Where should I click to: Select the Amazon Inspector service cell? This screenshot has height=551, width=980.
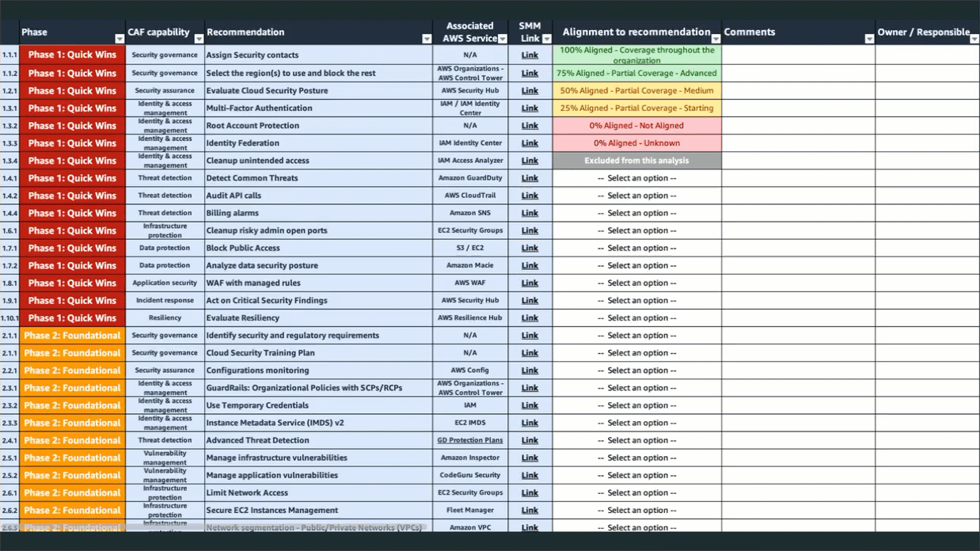(470, 458)
